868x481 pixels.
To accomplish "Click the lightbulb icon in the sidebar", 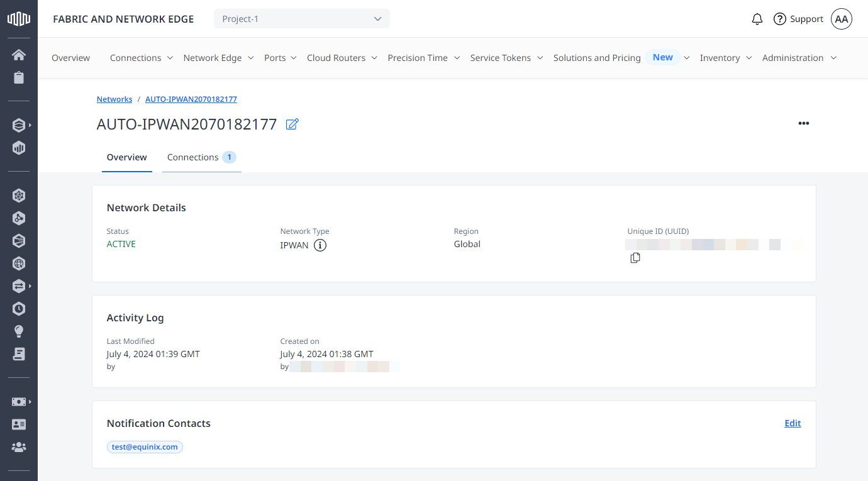I will pyautogui.click(x=19, y=331).
